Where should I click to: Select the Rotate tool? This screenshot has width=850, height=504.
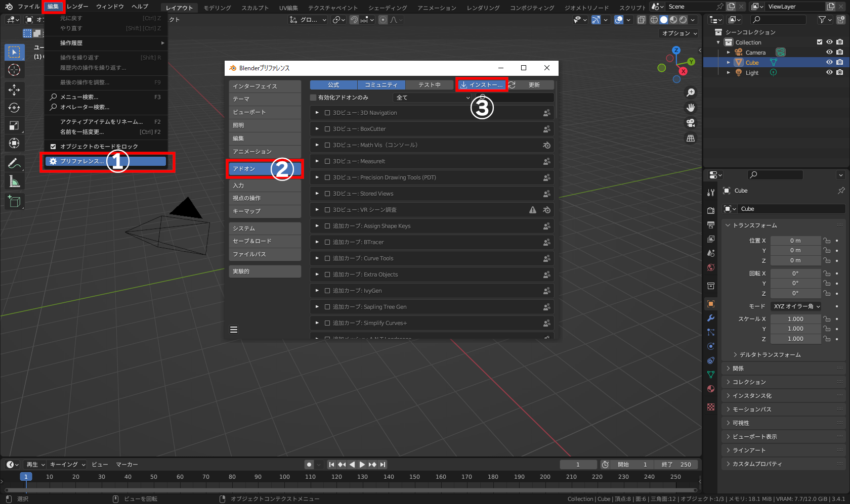pyautogui.click(x=15, y=108)
